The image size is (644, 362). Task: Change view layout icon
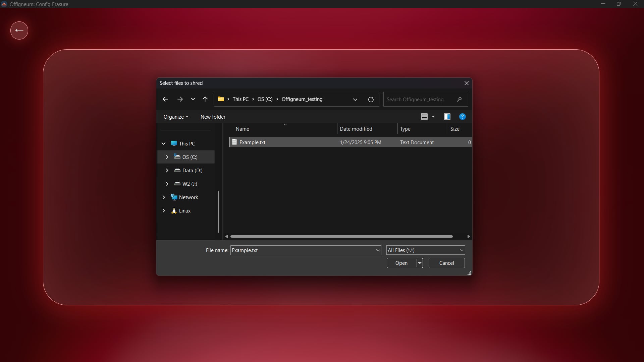click(x=424, y=117)
